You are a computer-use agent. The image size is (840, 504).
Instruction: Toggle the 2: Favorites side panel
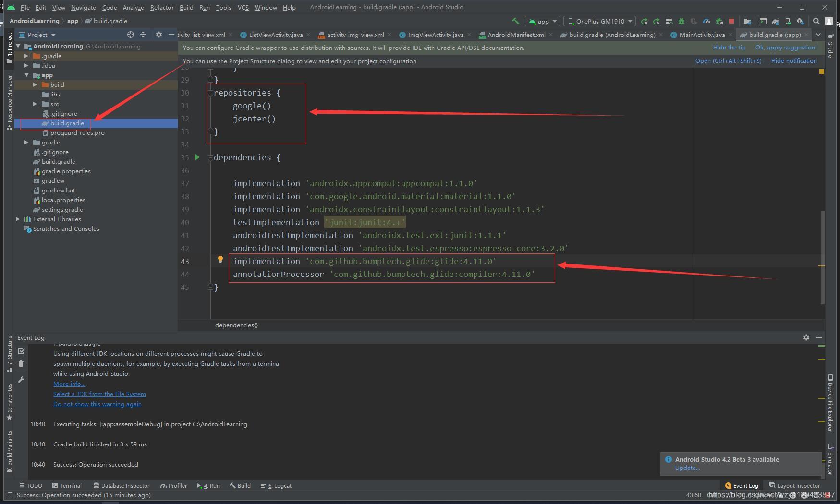coord(9,402)
